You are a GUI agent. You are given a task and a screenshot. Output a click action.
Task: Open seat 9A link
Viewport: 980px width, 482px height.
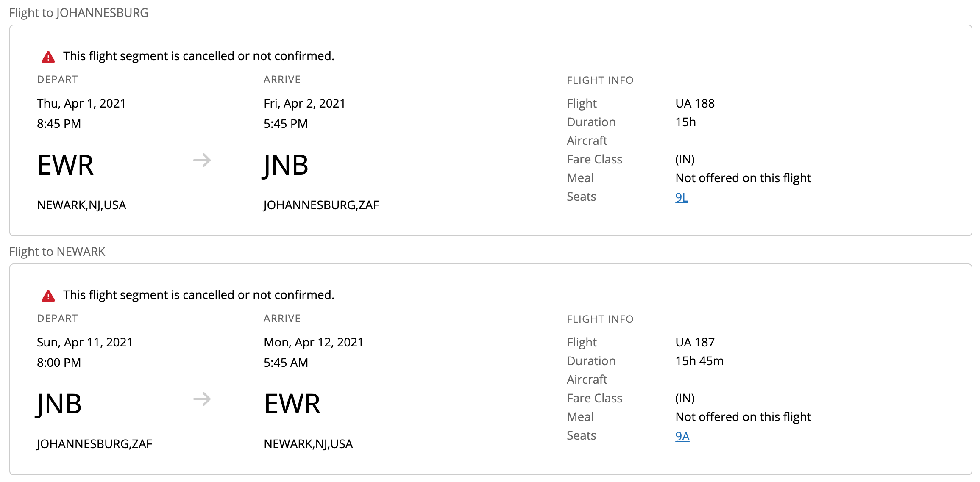point(682,436)
